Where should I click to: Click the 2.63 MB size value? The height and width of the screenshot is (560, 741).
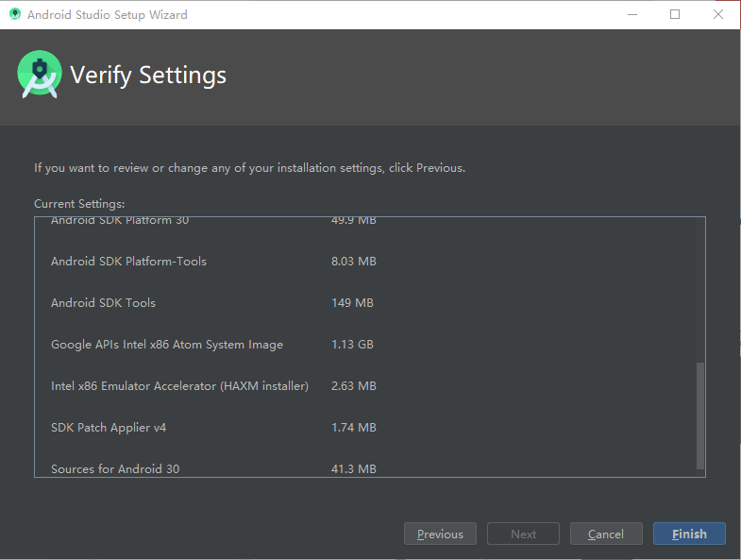click(353, 386)
